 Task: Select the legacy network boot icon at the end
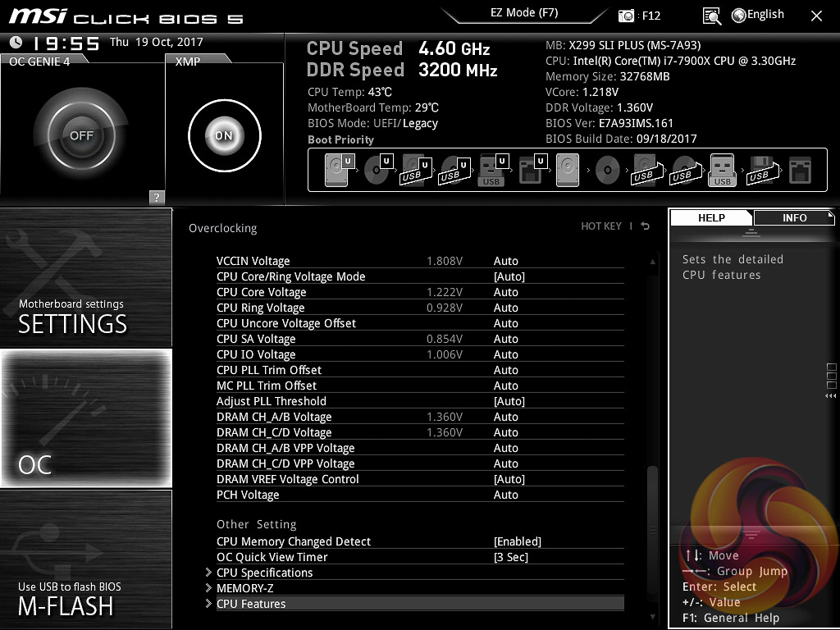(801, 171)
